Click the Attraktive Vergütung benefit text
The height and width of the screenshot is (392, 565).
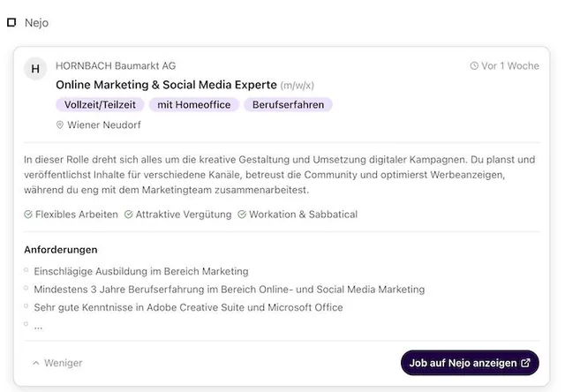point(184,215)
